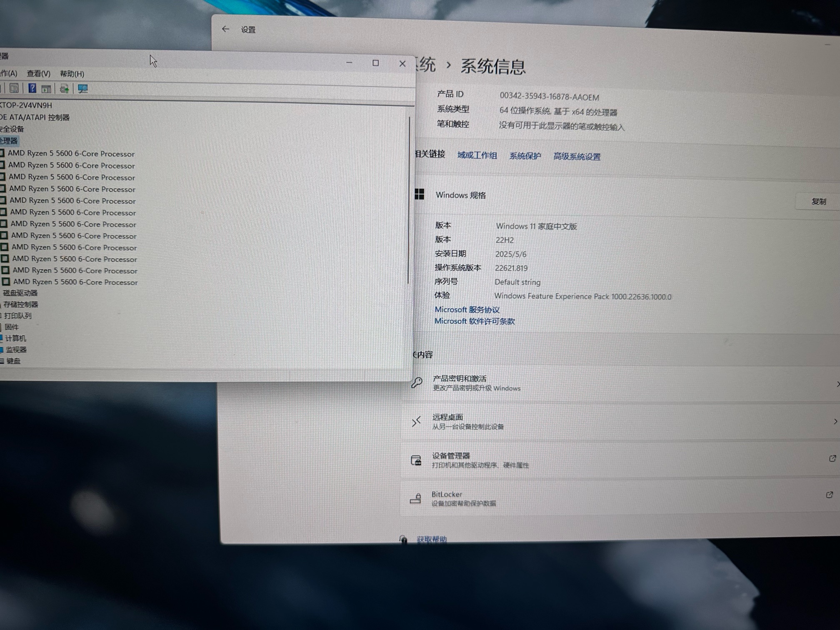Click Update driver toolbar icon with green arrow
This screenshot has width=840, height=630.
coord(64,89)
